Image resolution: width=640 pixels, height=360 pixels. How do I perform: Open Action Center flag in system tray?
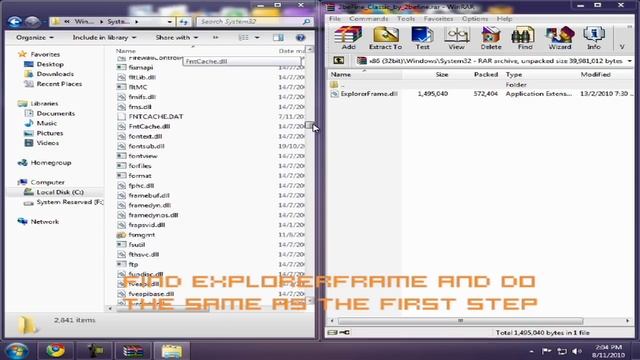point(546,351)
